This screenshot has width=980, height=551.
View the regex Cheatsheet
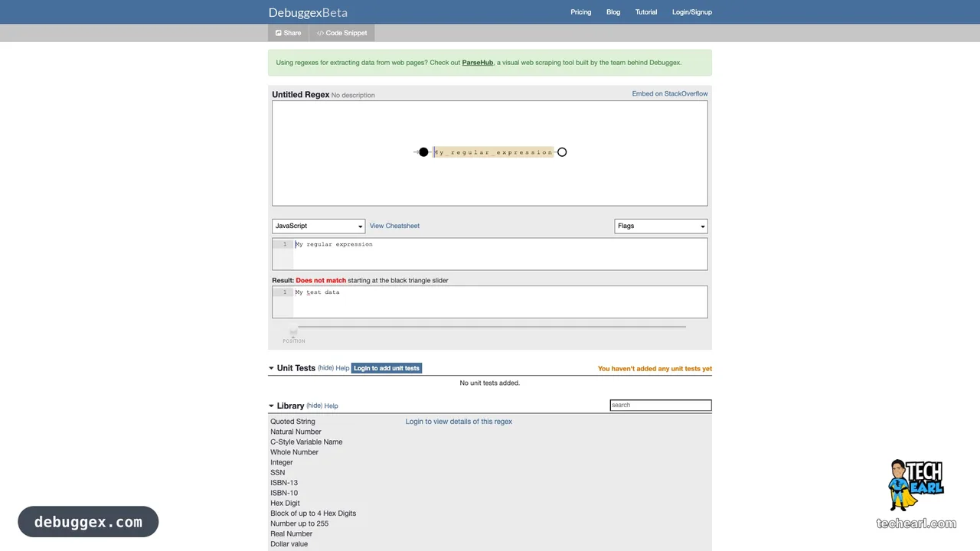(x=394, y=226)
